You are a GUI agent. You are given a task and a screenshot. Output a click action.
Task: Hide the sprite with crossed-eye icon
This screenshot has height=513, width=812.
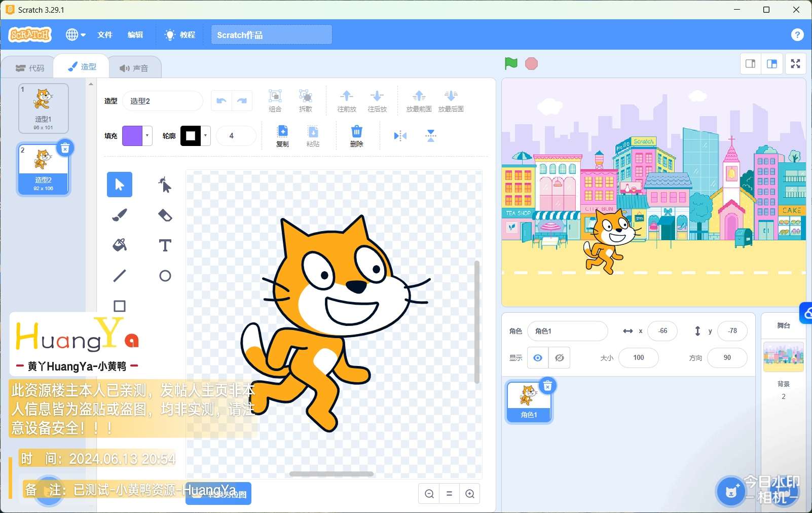coord(560,358)
